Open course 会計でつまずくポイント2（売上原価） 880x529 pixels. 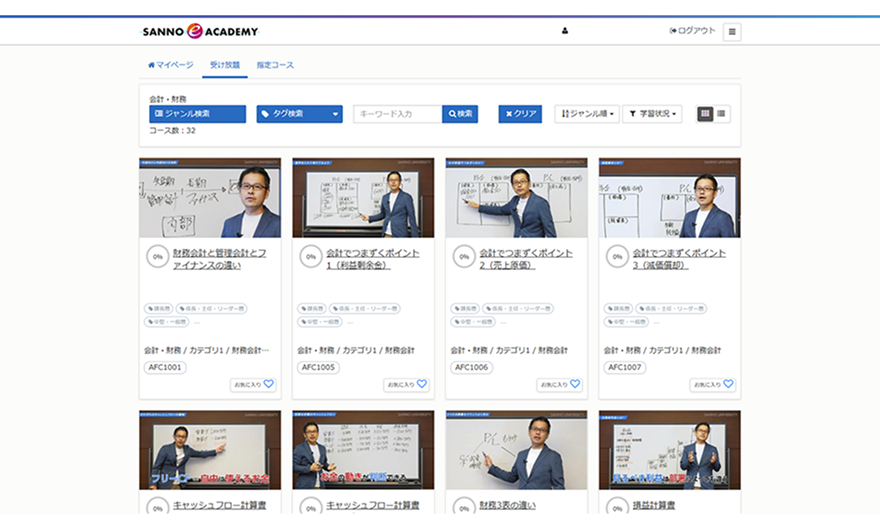524,259
